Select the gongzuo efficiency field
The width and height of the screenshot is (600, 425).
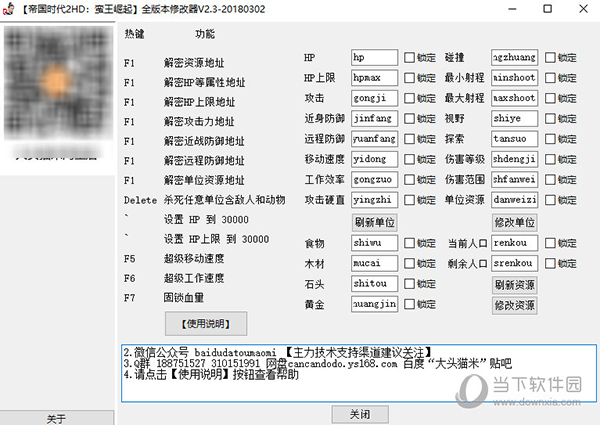click(375, 179)
